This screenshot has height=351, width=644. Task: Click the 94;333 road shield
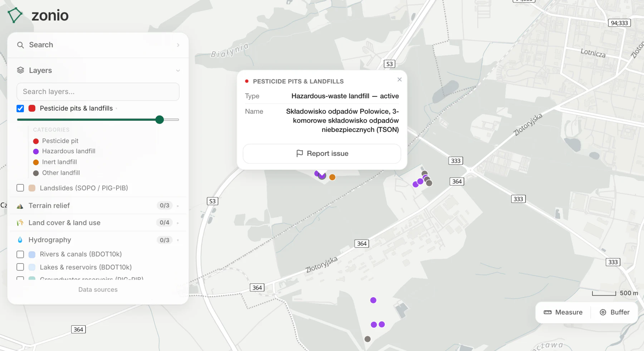pyautogui.click(x=619, y=23)
